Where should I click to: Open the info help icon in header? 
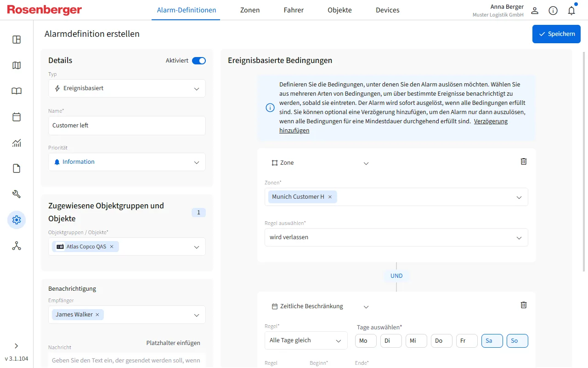[553, 11]
